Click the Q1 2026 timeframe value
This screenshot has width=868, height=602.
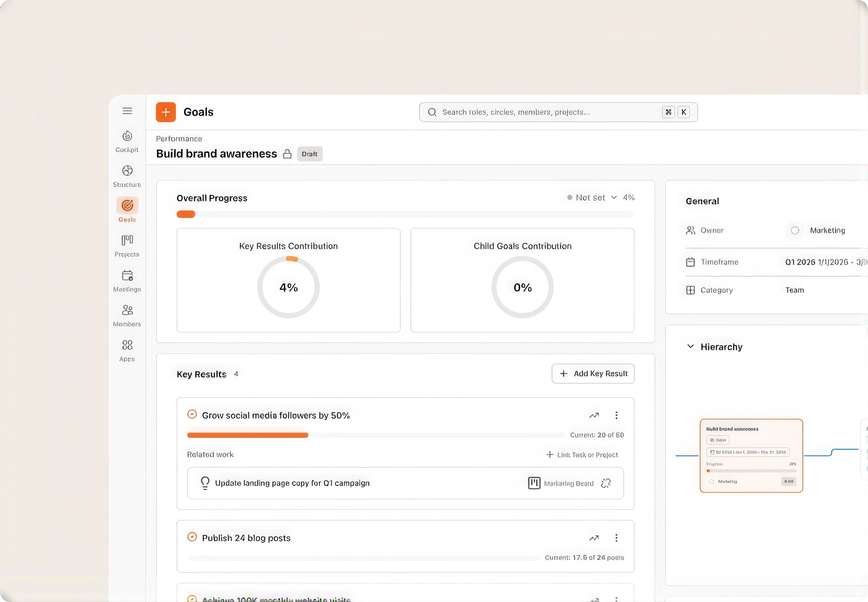click(826, 262)
